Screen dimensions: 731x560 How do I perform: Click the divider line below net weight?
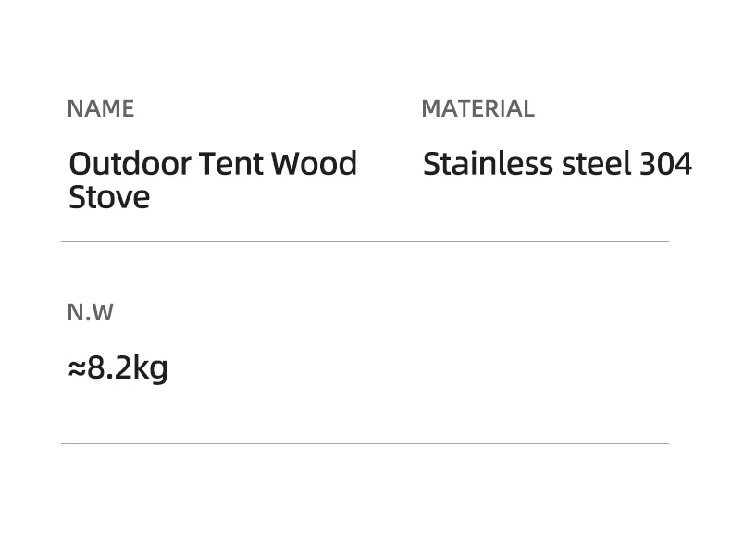click(x=365, y=443)
